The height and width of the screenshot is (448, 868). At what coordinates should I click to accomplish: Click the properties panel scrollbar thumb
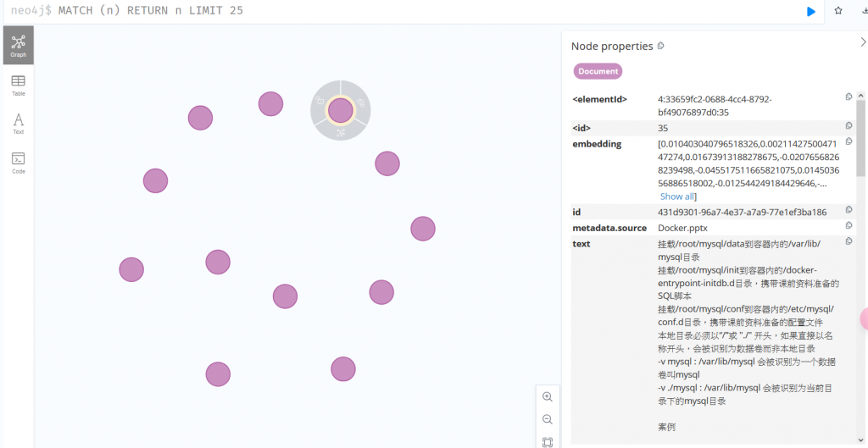point(861,138)
